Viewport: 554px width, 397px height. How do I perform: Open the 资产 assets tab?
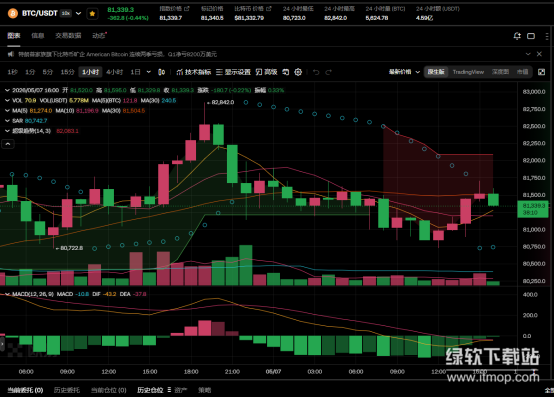180,390
